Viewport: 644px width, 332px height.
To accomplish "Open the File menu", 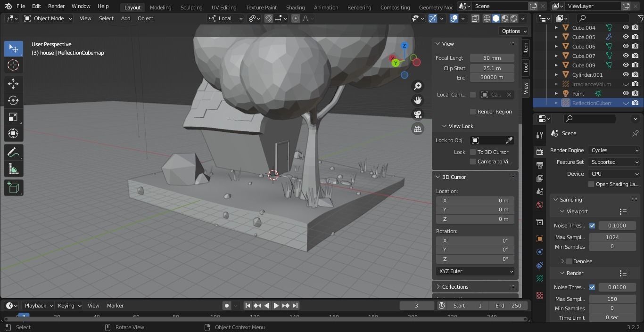I will click(x=21, y=6).
